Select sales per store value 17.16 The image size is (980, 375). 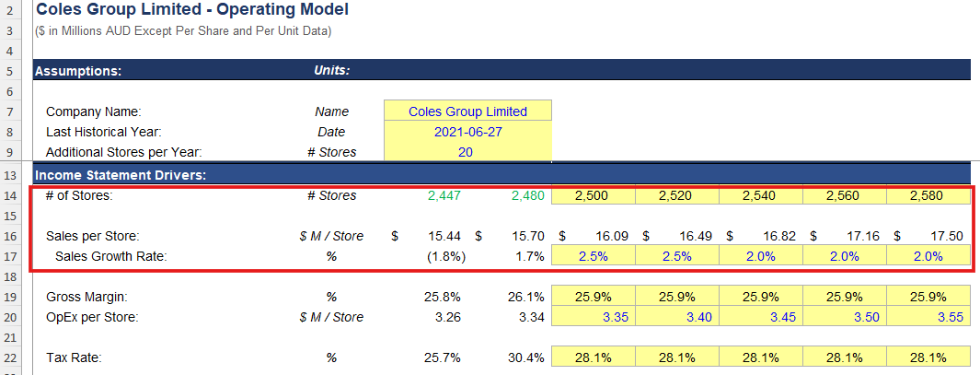click(x=864, y=236)
